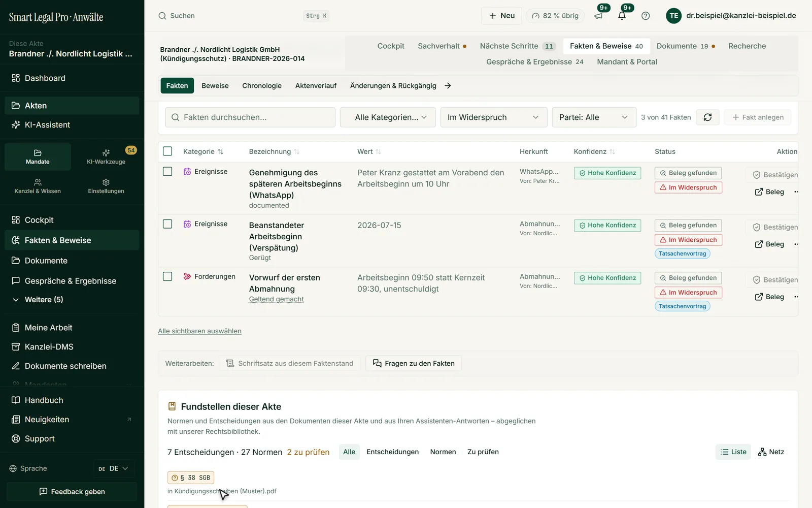
Task: Switch to the Beweise sub-tab
Action: click(x=215, y=86)
